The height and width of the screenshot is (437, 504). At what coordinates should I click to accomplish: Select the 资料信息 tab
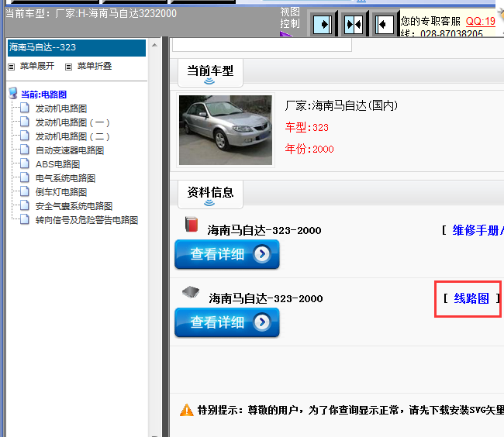pos(210,194)
